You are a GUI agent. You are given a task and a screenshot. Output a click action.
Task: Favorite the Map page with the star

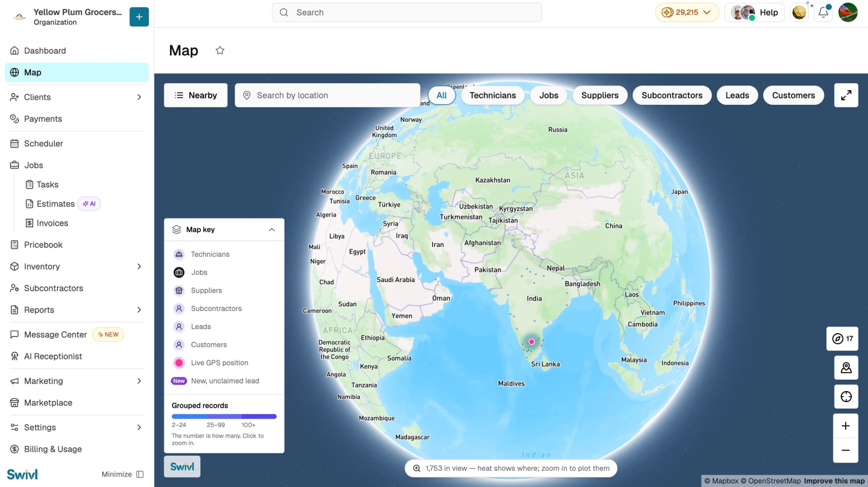pyautogui.click(x=220, y=50)
